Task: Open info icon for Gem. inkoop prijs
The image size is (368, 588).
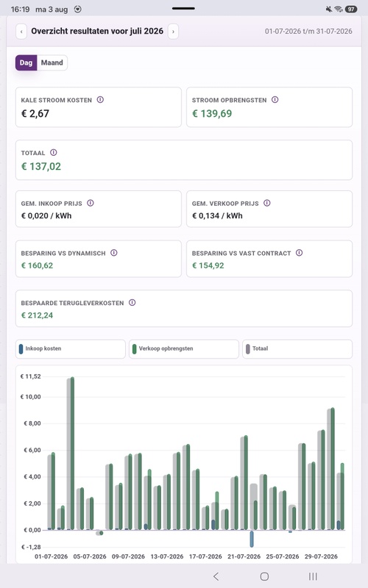Action: tap(91, 203)
